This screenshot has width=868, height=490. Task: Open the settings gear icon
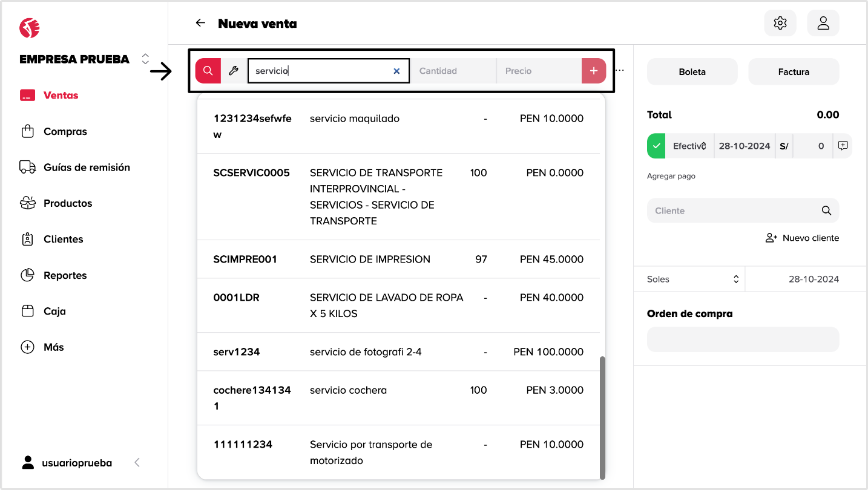[x=780, y=23]
